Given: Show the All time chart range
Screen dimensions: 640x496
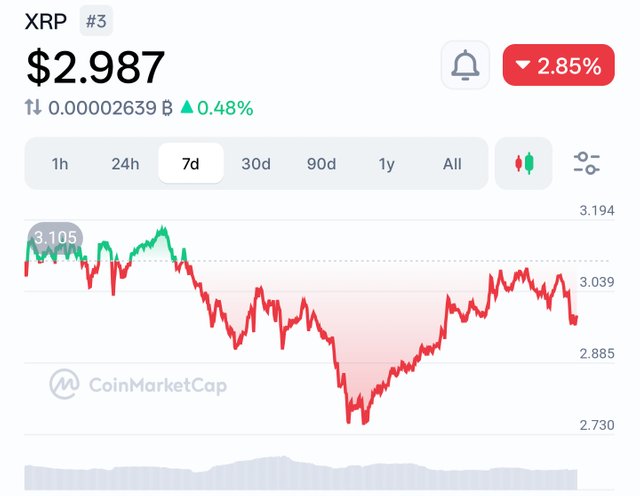Looking at the screenshot, I should coord(452,164).
